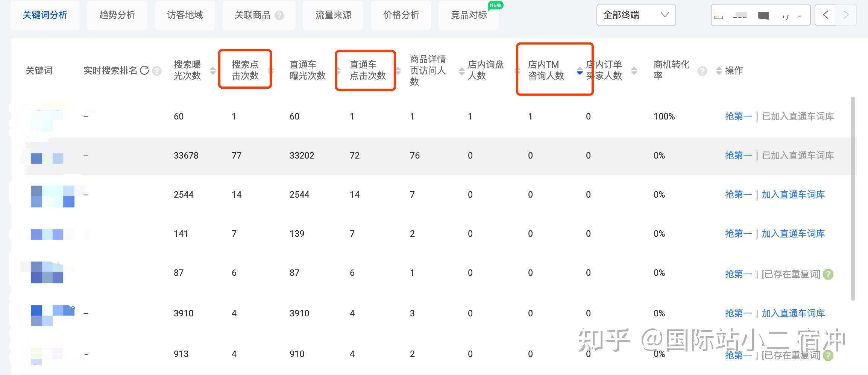Viewport: 868px width, 375px height.
Task: Open the 趋势分析 tab
Action: (x=117, y=15)
